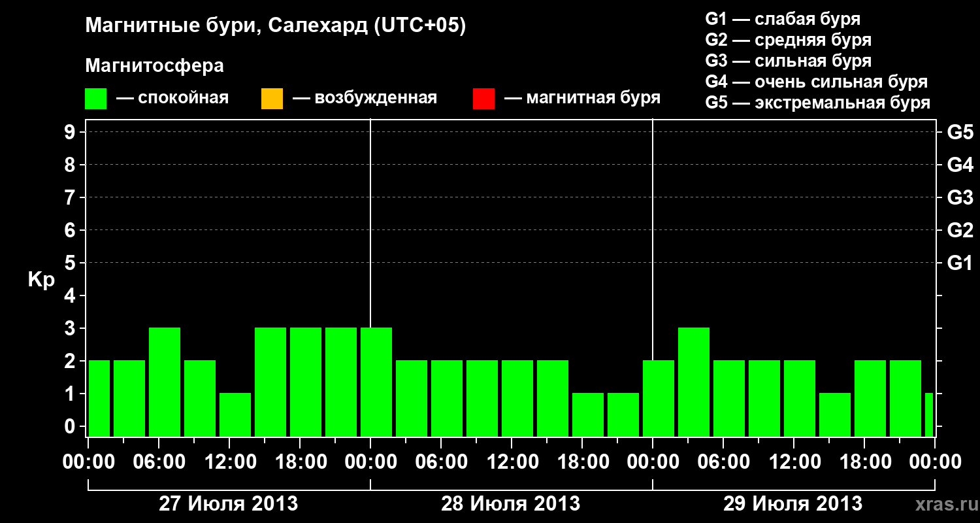Click the 'G1' label on the right axis
This screenshot has width=980, height=523.
[960, 263]
